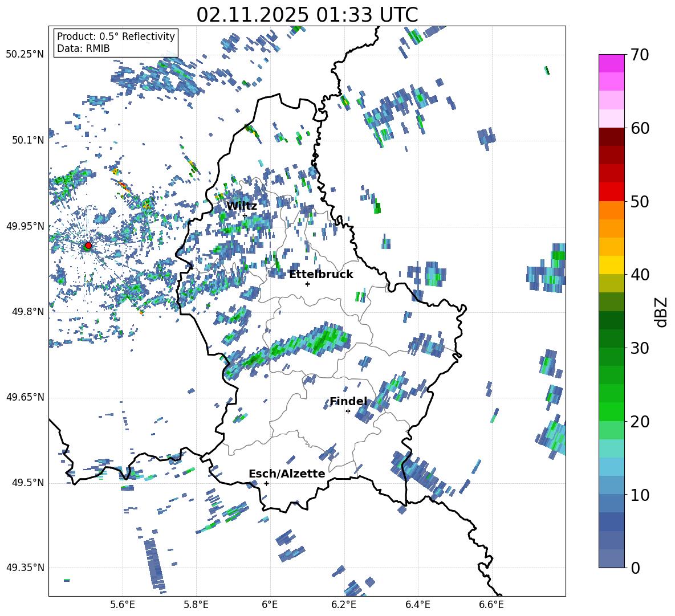Select the Ettelbruck city label
The image size is (675, 616).
click(321, 275)
